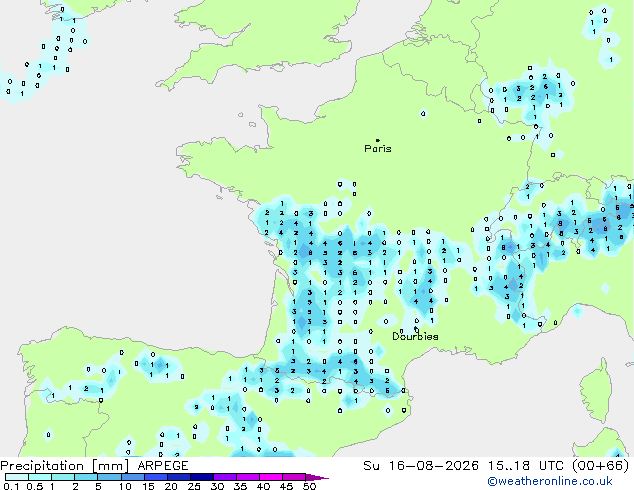Click the '15..18 UTC' time range text

(525, 466)
